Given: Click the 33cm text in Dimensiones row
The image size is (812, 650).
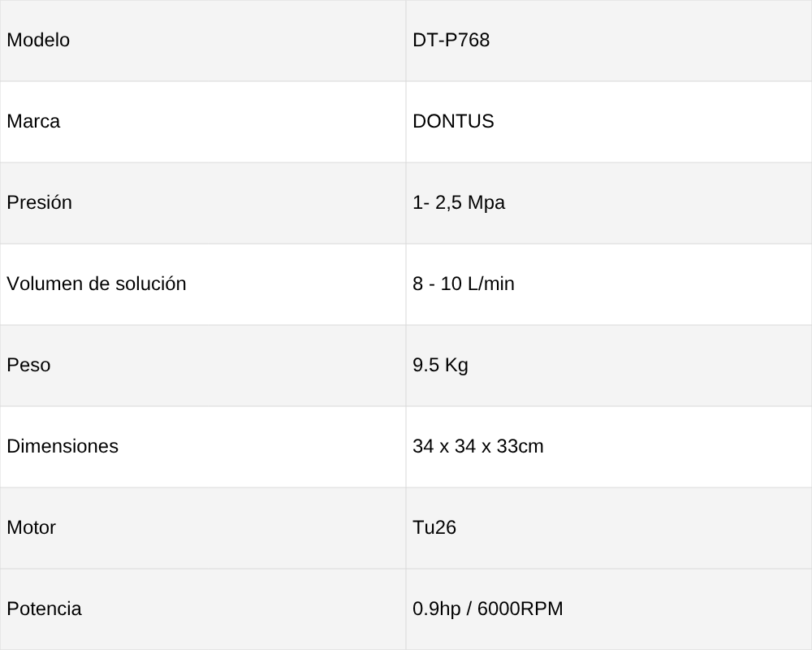Looking at the screenshot, I should 520,447.
